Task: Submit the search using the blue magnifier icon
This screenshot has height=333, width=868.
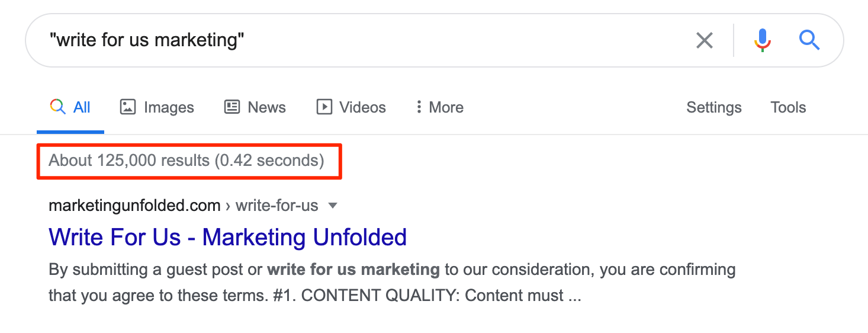Action: [x=809, y=40]
